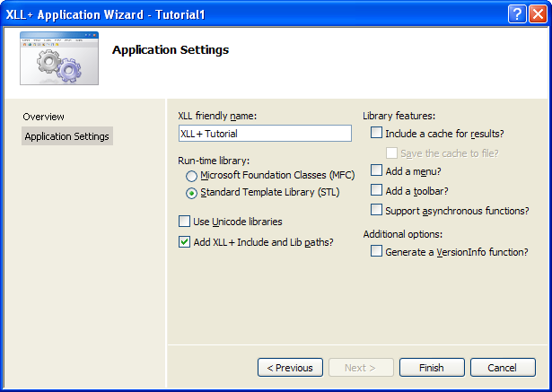Click the disabled Next button
The height and width of the screenshot is (392, 552).
point(361,368)
